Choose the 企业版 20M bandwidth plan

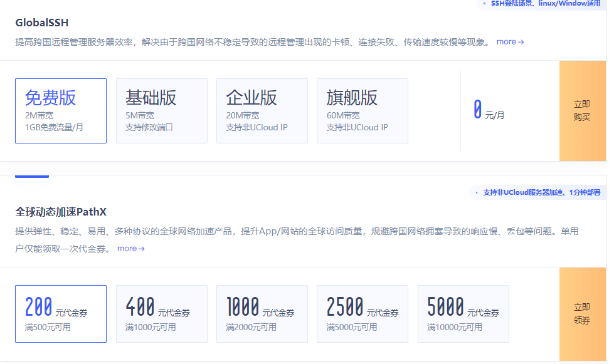[x=262, y=111]
